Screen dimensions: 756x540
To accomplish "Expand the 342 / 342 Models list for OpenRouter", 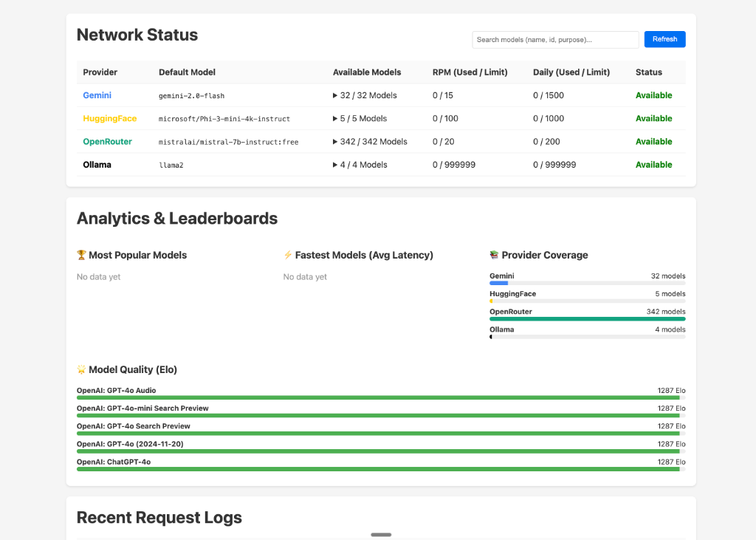I will tap(371, 142).
